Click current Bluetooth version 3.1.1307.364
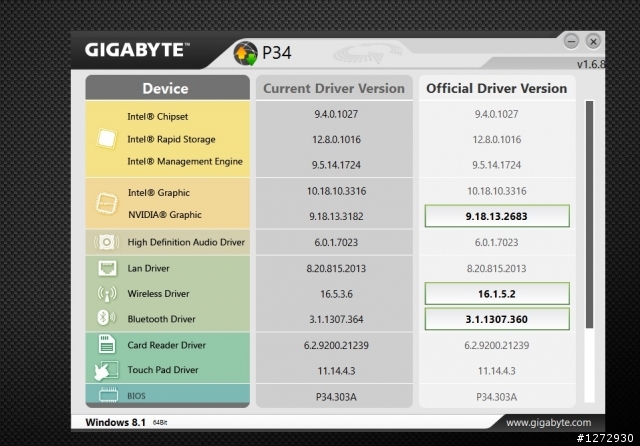The width and height of the screenshot is (640, 446). click(336, 319)
